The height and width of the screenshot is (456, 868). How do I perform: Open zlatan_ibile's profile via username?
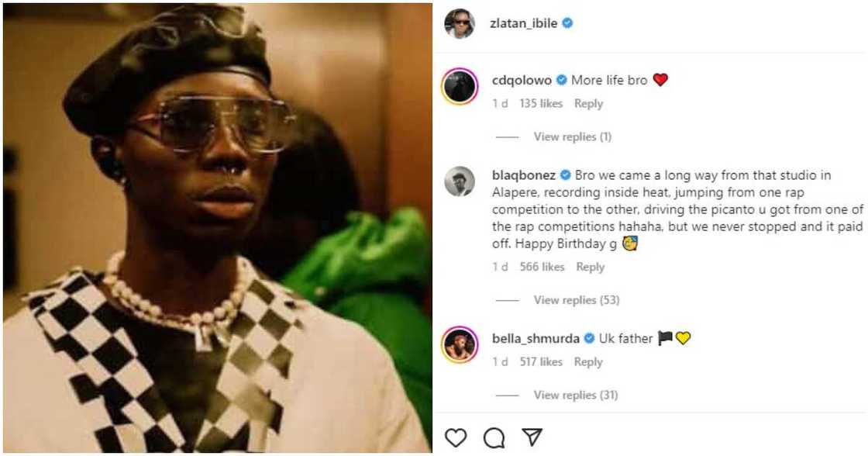point(528,23)
